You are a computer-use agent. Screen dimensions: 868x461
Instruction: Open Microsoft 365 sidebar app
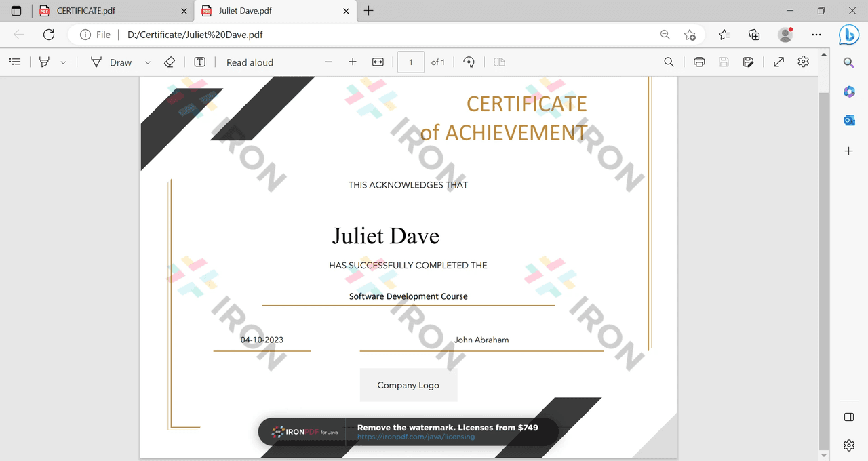[849, 92]
